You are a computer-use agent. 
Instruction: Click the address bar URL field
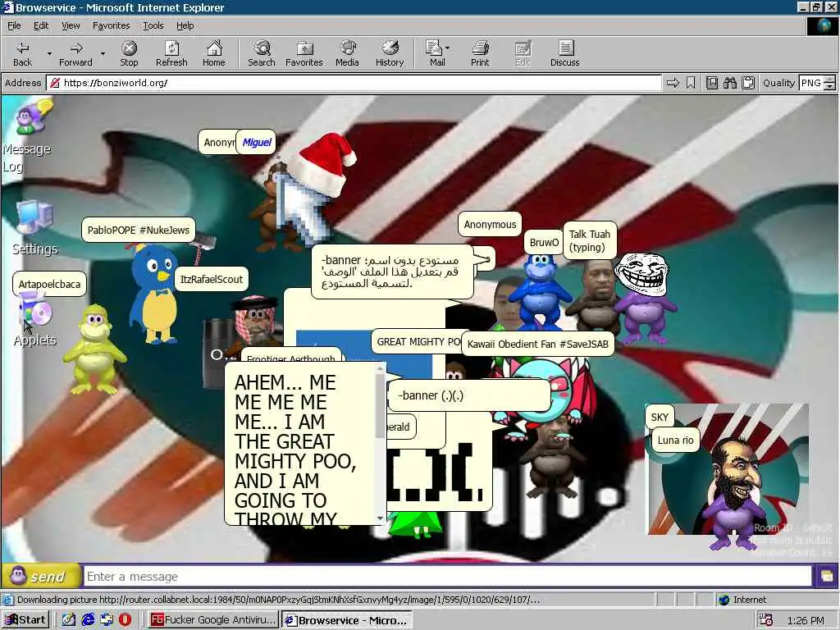354,83
